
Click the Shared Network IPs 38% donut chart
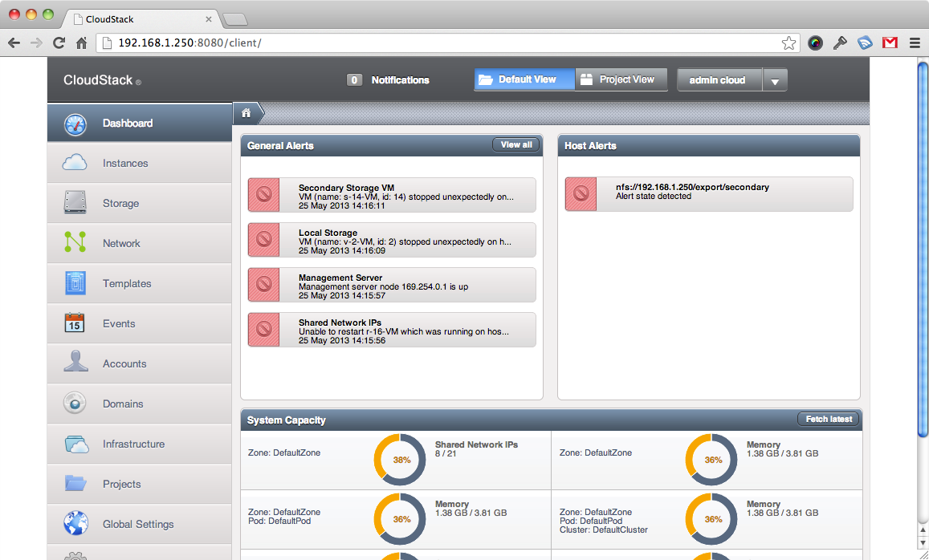pyautogui.click(x=400, y=460)
